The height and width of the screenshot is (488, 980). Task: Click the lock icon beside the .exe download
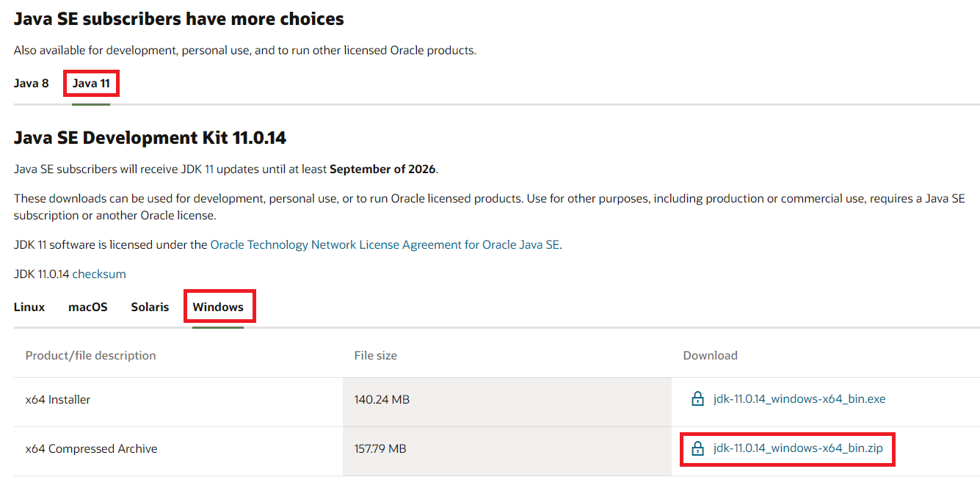point(697,399)
